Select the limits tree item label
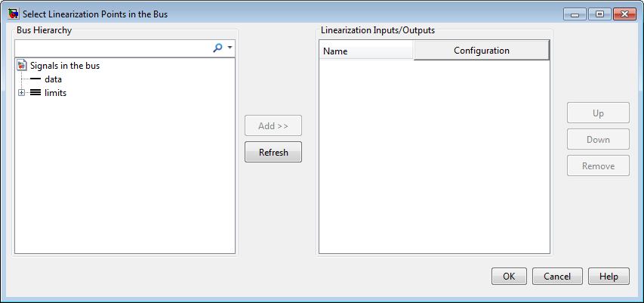The image size is (644, 303). [x=55, y=93]
